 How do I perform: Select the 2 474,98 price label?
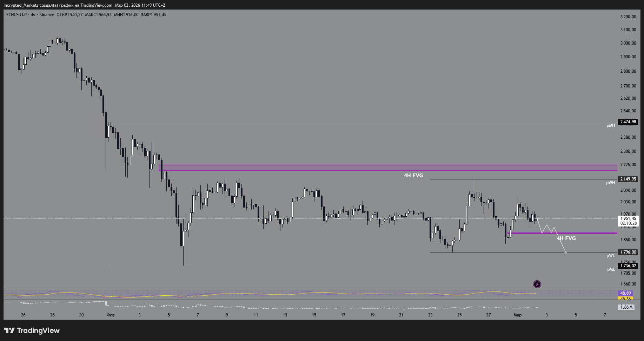(x=628, y=122)
